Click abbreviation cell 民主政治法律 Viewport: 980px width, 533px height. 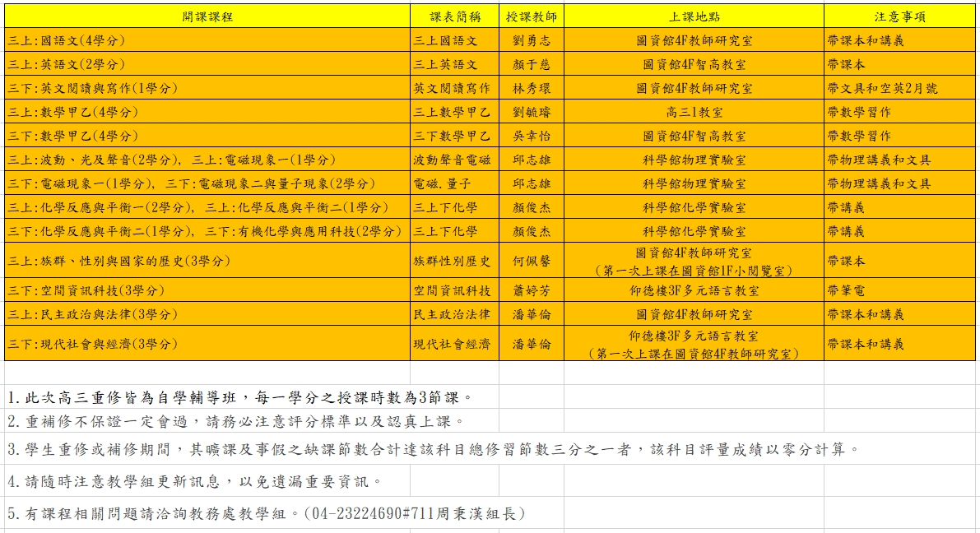pyautogui.click(x=454, y=313)
